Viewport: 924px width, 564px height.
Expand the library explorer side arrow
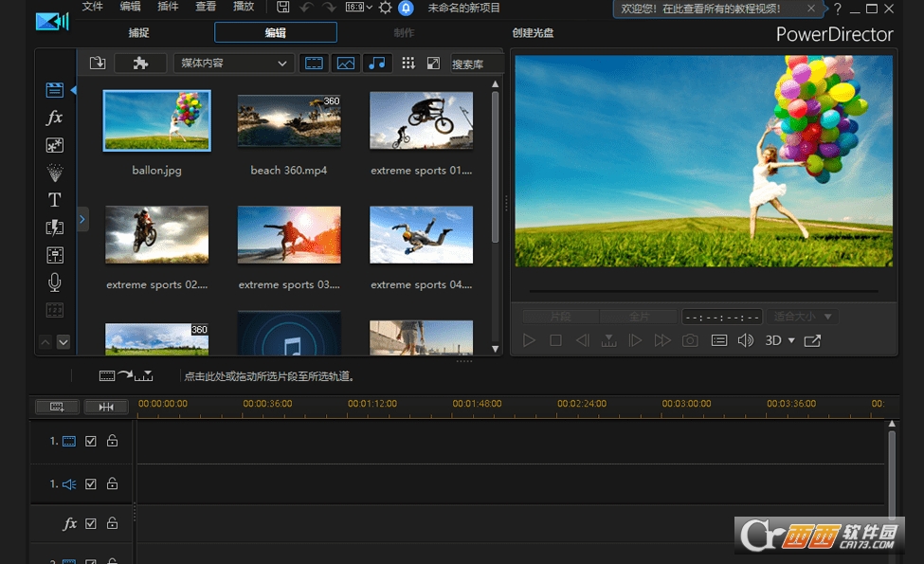pos(82,219)
